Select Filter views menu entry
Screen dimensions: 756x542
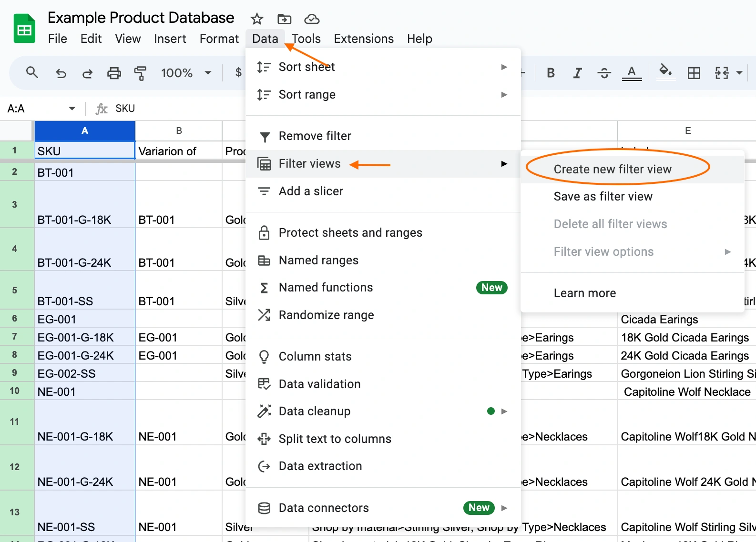[383, 164]
